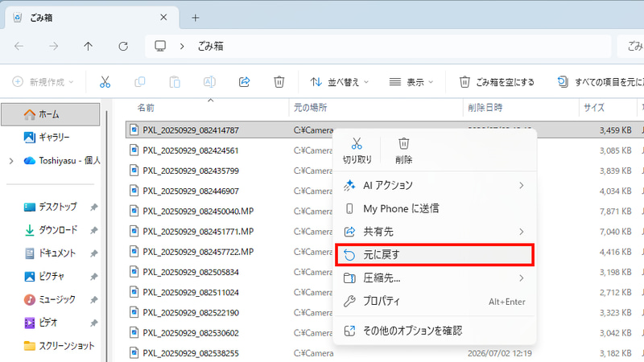
Task: Select file PXL_20250929_082424561
Action: (x=191, y=150)
